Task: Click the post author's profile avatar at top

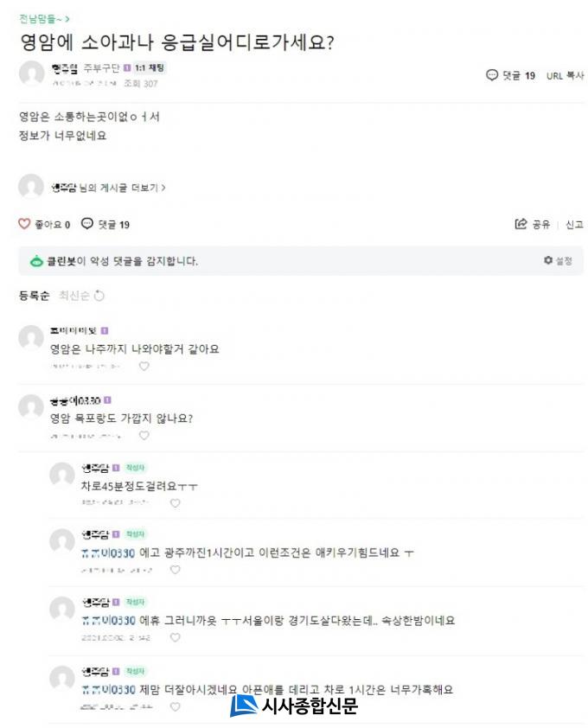Action: tap(31, 74)
